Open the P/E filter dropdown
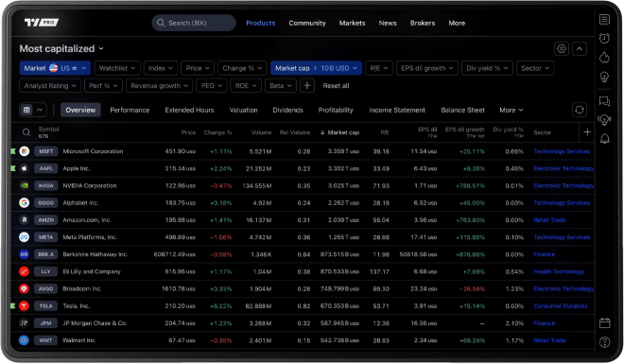Screen dimensions: 624x364 pos(379,68)
